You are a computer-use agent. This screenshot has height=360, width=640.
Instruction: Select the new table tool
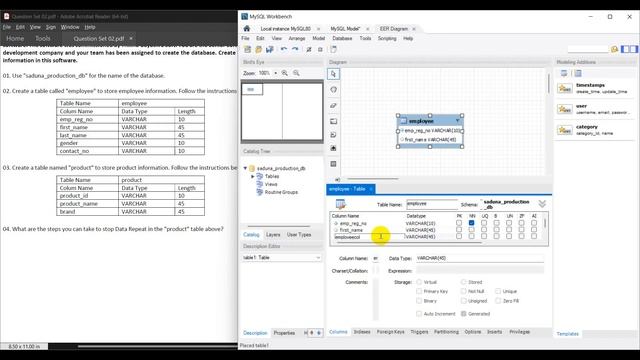click(x=333, y=164)
